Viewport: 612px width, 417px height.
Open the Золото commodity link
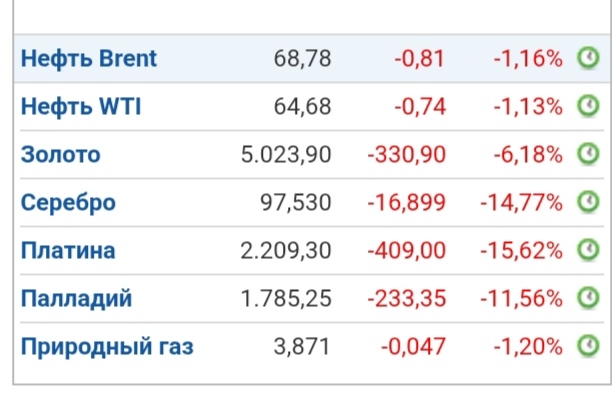tap(60, 155)
